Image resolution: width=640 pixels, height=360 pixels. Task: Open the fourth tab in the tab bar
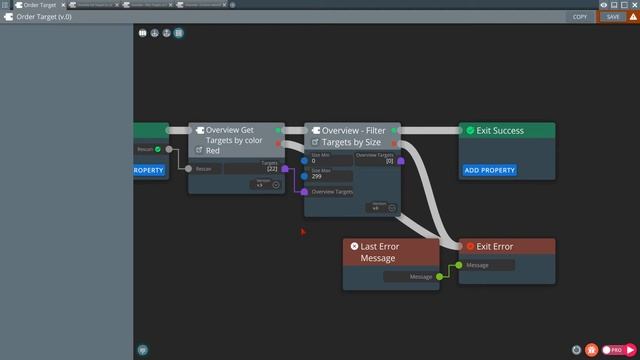(x=202, y=5)
